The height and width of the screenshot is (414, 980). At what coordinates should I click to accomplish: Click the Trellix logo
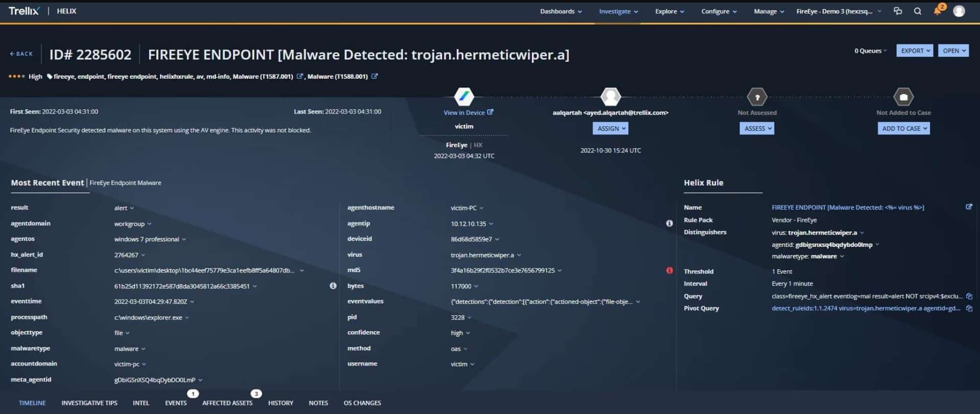[24, 11]
